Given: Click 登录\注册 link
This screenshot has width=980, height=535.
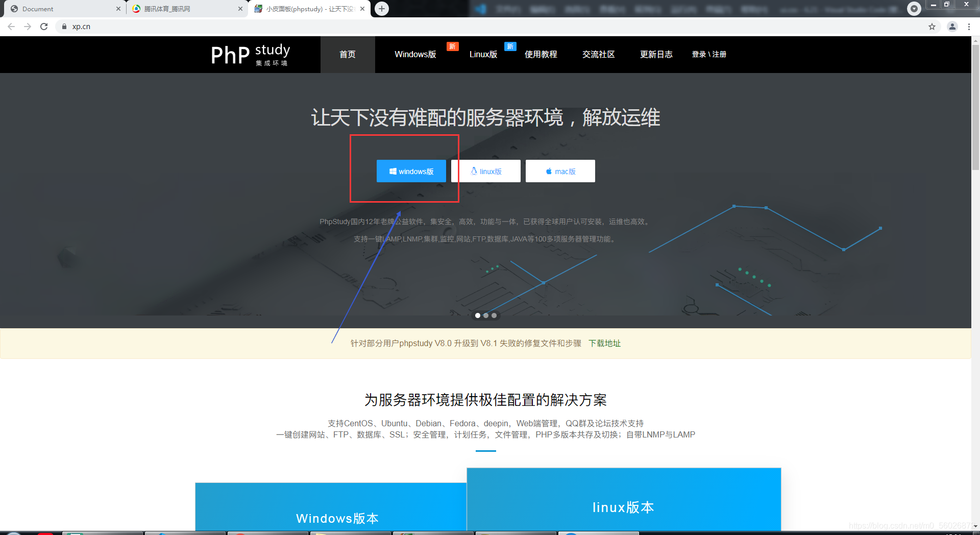Looking at the screenshot, I should pyautogui.click(x=709, y=55).
